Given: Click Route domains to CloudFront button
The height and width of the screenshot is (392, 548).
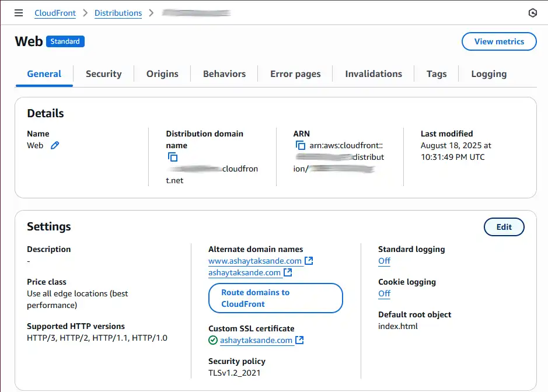Looking at the screenshot, I should 275,298.
